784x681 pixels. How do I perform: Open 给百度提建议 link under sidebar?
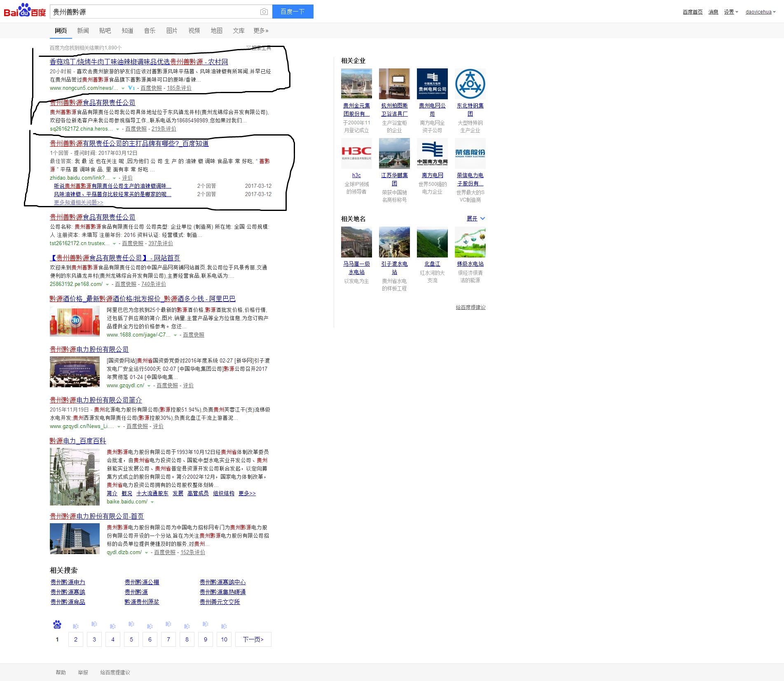point(470,307)
